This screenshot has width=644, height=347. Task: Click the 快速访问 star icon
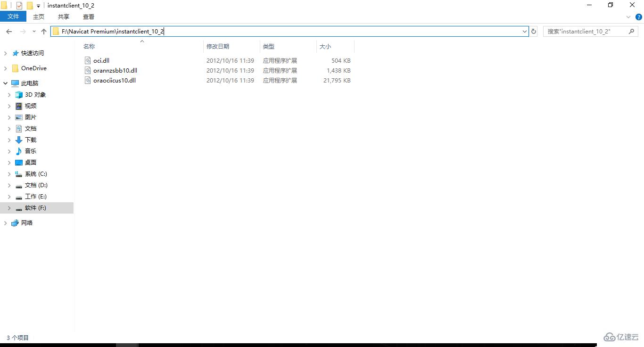pos(16,53)
